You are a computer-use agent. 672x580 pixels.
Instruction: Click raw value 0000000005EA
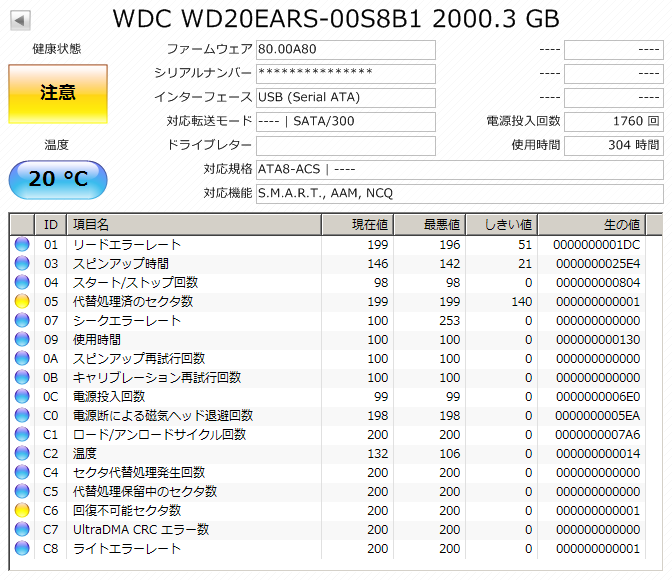597,415
